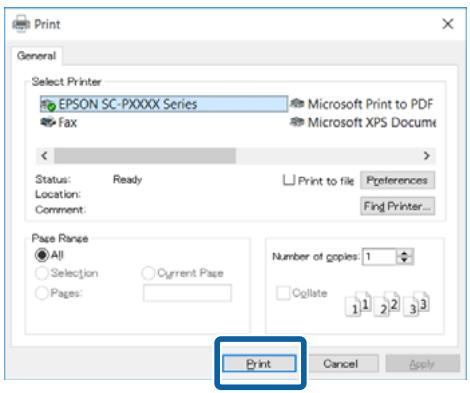
Task: Decrease copies with the spinner down arrow
Action: 405,261
